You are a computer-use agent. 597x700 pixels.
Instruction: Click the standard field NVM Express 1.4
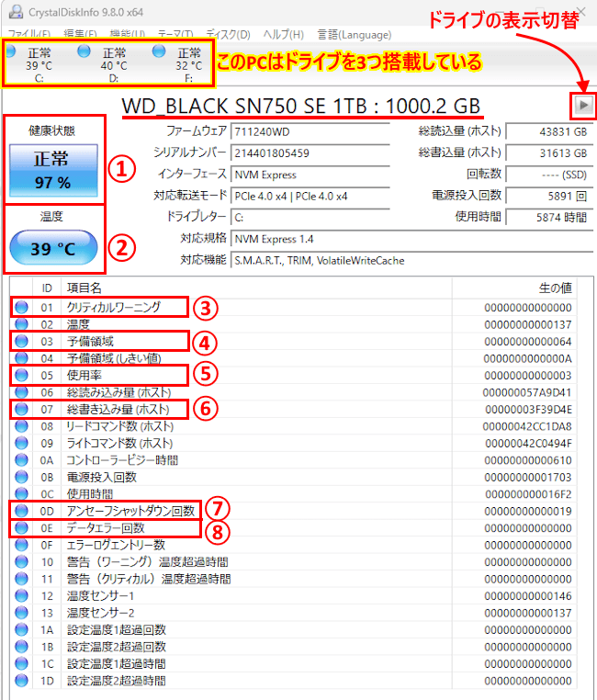click(x=411, y=239)
